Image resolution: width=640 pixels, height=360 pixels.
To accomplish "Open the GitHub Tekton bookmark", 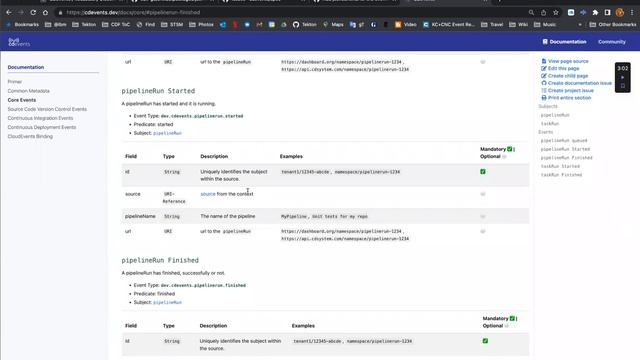I will point(304,24).
